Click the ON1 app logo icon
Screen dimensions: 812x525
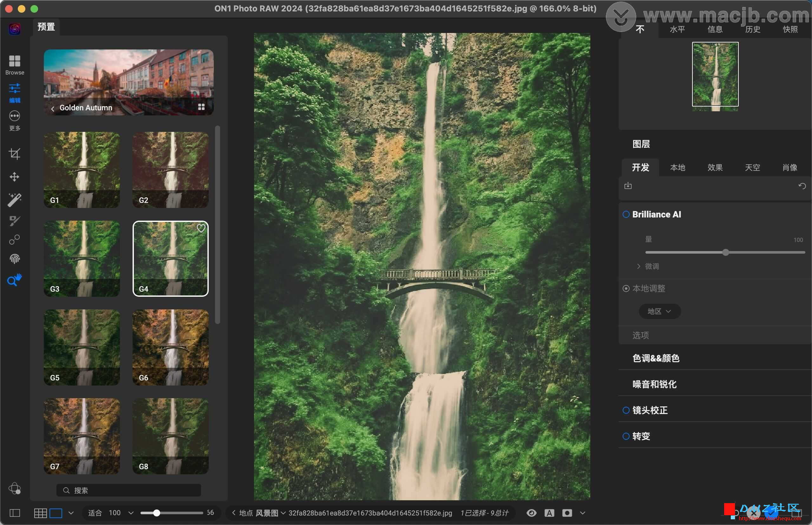click(x=14, y=29)
